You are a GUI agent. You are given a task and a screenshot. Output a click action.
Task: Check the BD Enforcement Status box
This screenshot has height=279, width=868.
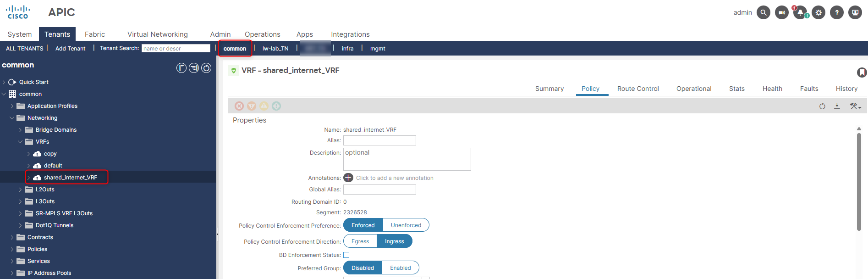[346, 255]
